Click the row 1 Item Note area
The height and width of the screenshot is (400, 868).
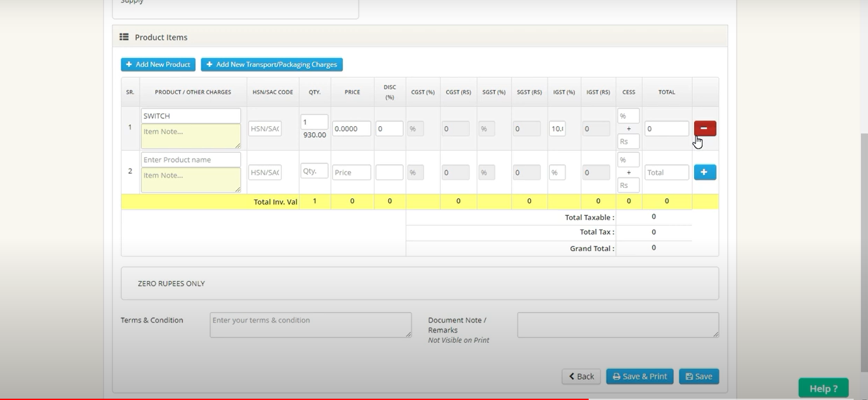click(191, 136)
